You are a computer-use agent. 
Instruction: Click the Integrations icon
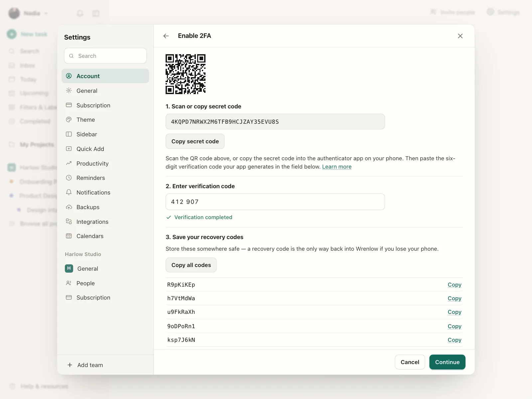[69, 221]
